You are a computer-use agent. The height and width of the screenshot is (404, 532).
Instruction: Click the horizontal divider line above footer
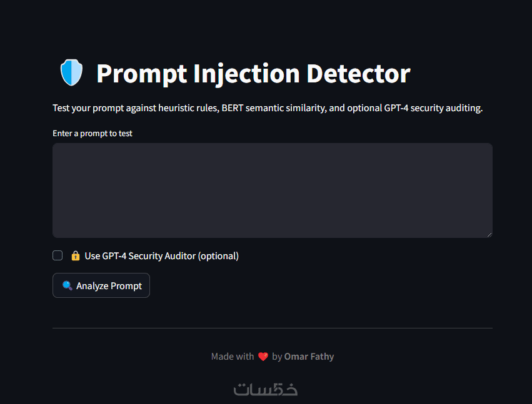pos(273,328)
